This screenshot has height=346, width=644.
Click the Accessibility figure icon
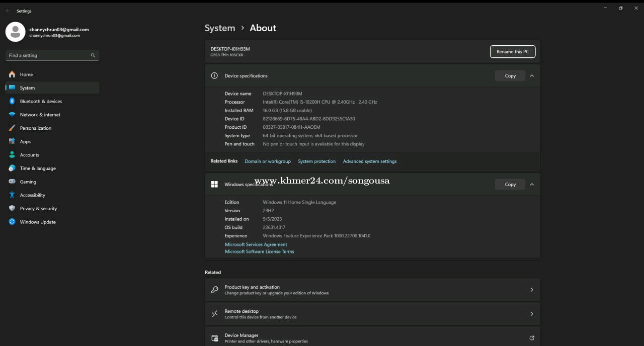[x=12, y=195]
